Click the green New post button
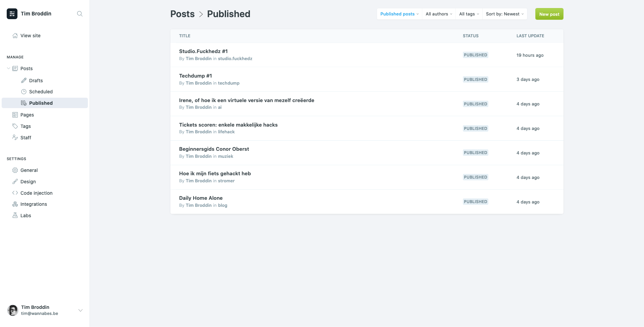Image resolution: width=644 pixels, height=327 pixels. tap(549, 14)
